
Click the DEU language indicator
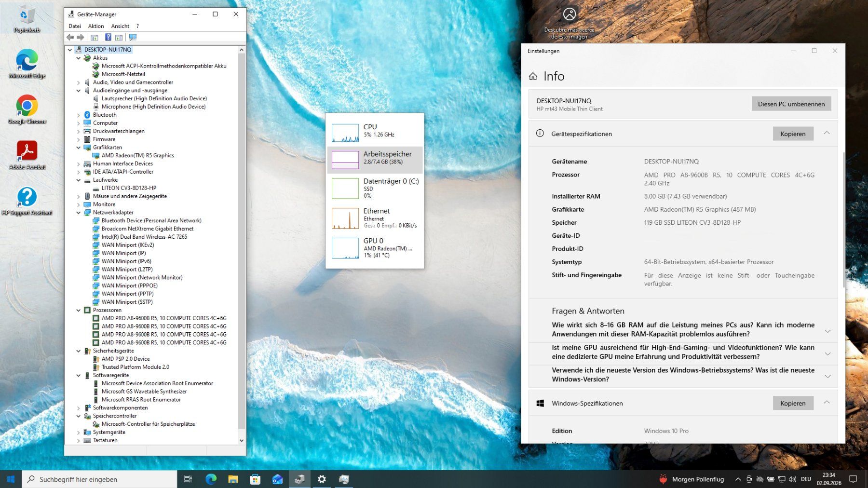click(806, 479)
